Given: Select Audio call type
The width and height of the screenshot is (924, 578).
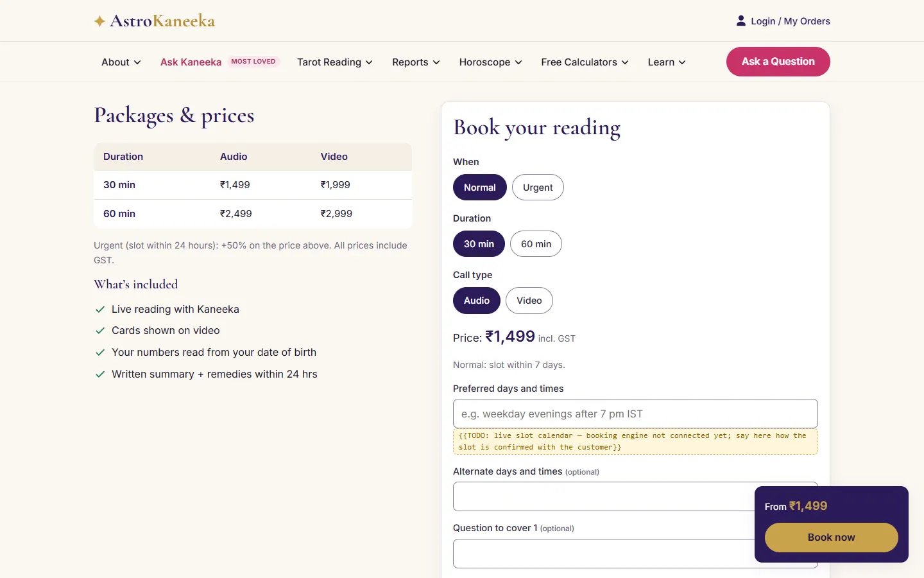Looking at the screenshot, I should point(477,301).
